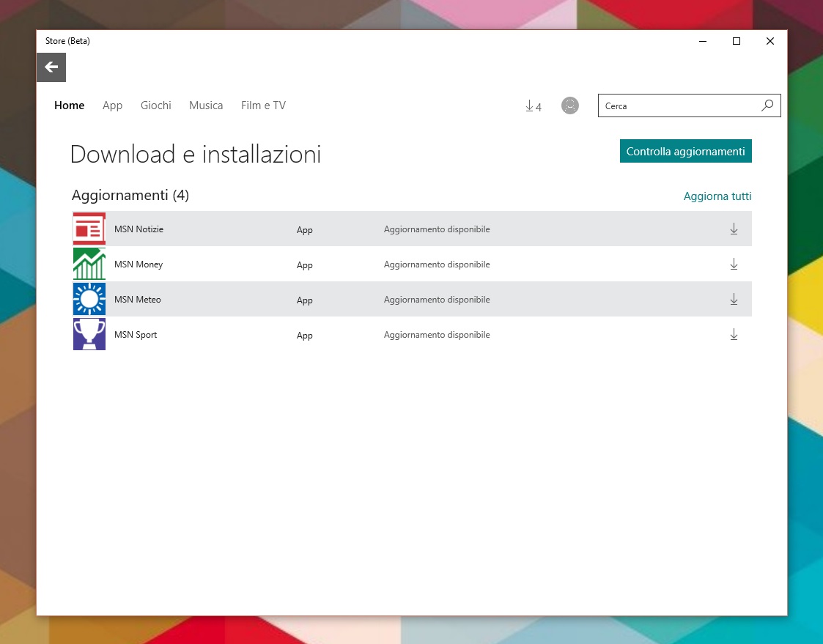Open the MSN Notizie app icon
The height and width of the screenshot is (644, 823).
[89, 229]
